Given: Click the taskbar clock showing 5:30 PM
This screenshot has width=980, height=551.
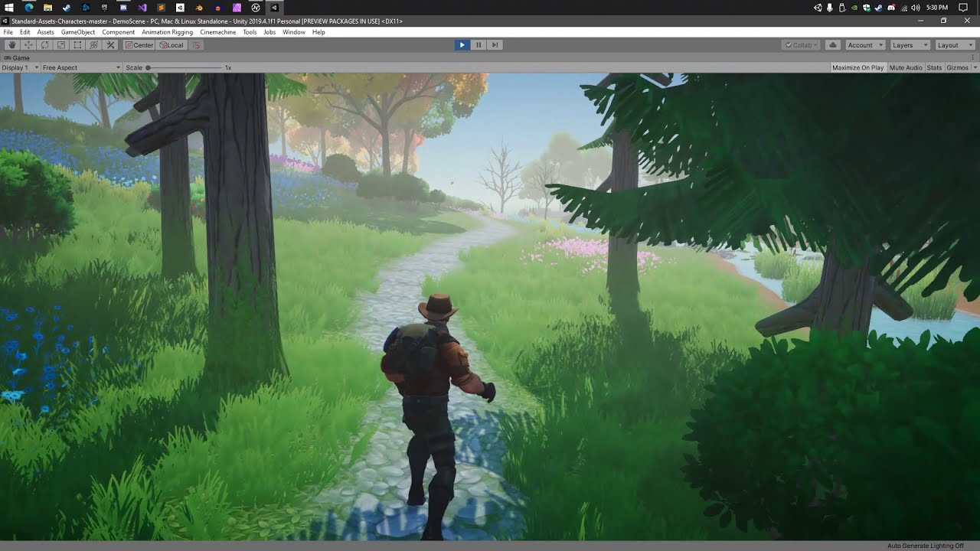Looking at the screenshot, I should [x=937, y=8].
